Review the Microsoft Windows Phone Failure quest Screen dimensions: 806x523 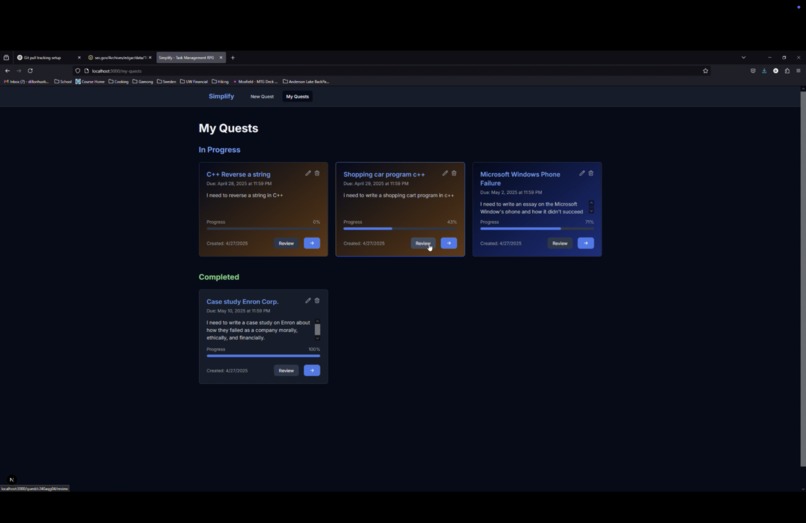pyautogui.click(x=560, y=243)
